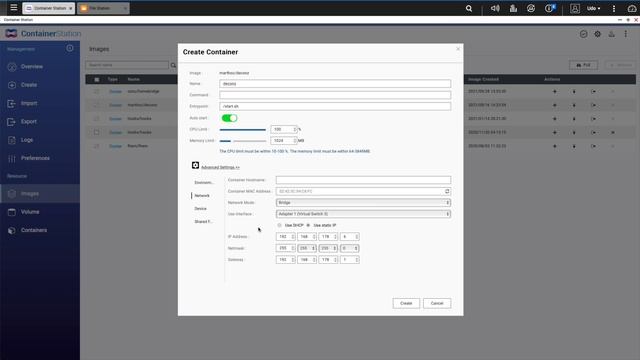Click the Memory Limit MB stepper
640x360 pixels.
pyautogui.click(x=295, y=140)
